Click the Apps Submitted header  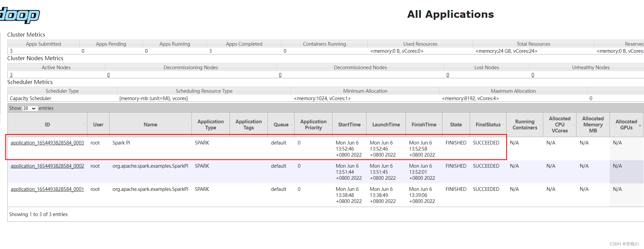(43, 44)
